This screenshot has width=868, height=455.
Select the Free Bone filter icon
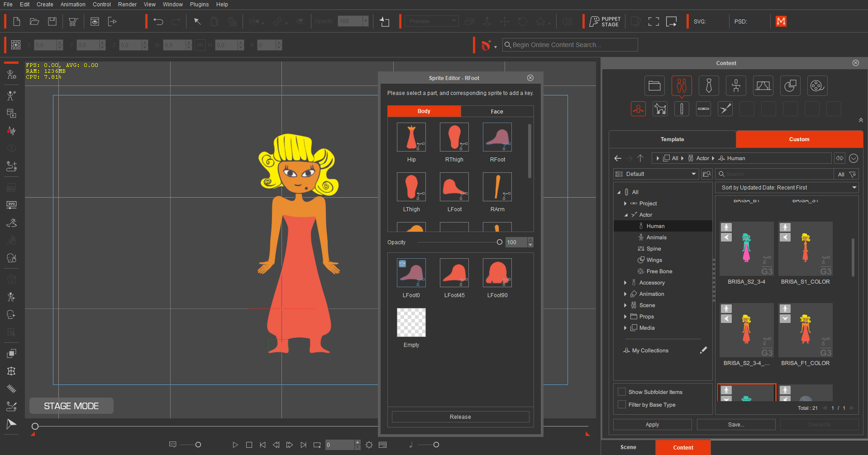tap(725, 109)
